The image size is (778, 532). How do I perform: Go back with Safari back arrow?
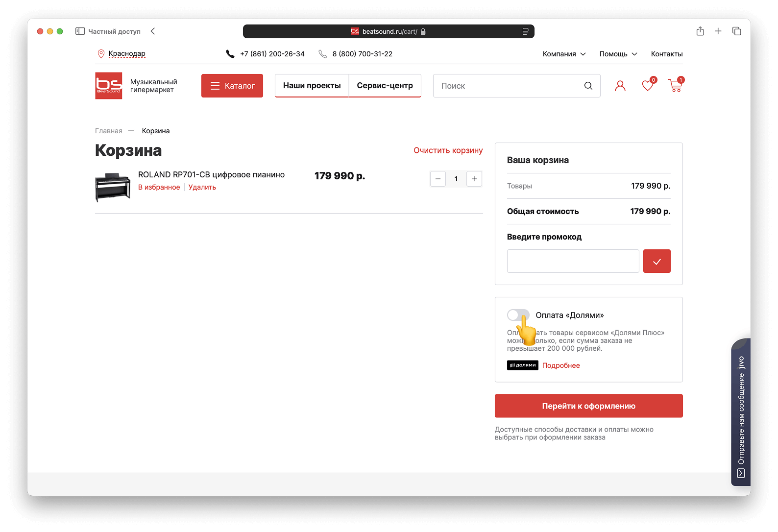click(x=153, y=31)
